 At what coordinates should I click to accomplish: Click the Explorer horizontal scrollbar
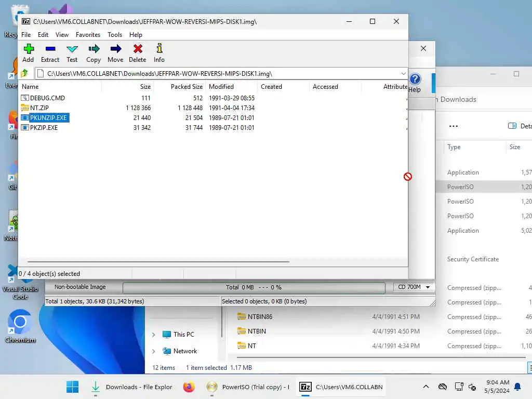(381, 357)
